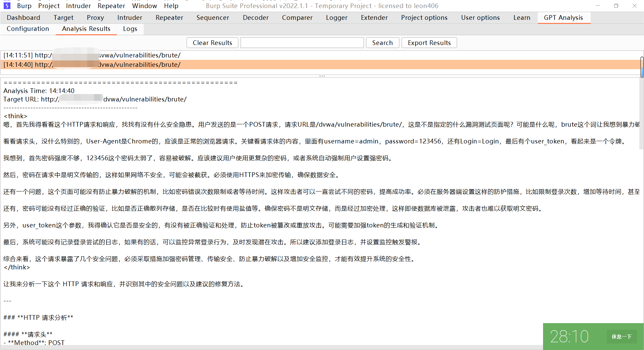Switch to the Proxy tab
644x350 pixels.
[95, 17]
